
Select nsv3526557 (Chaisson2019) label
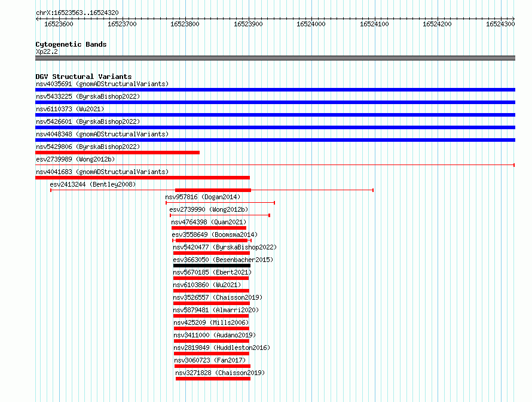pos(218,297)
